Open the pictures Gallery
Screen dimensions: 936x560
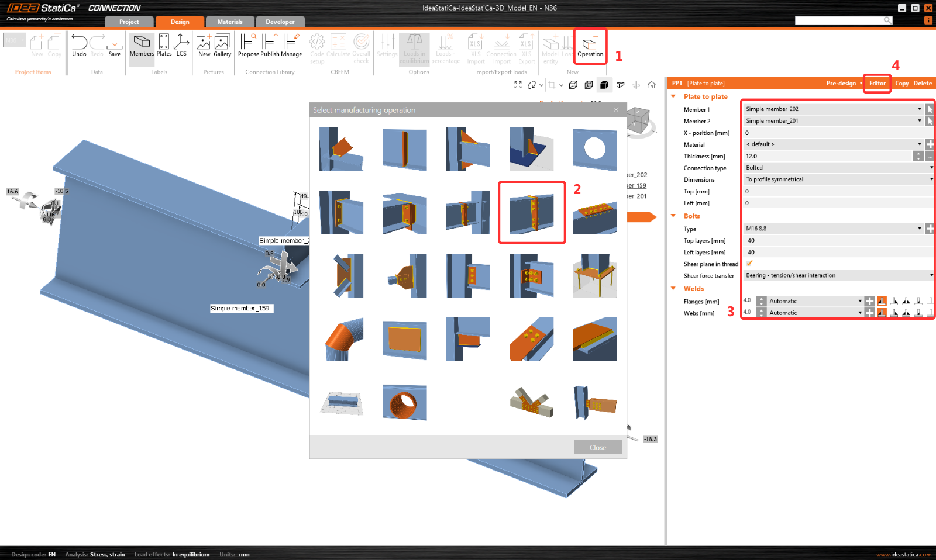[222, 46]
